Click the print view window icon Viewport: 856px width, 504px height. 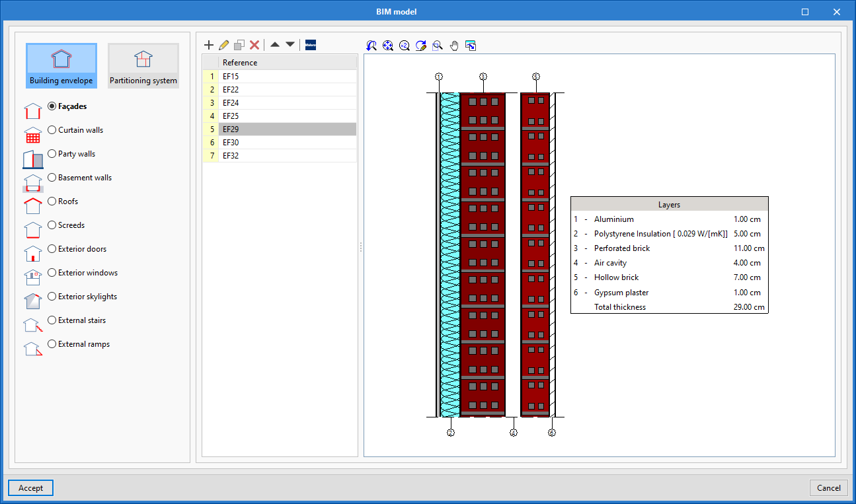[471, 46]
